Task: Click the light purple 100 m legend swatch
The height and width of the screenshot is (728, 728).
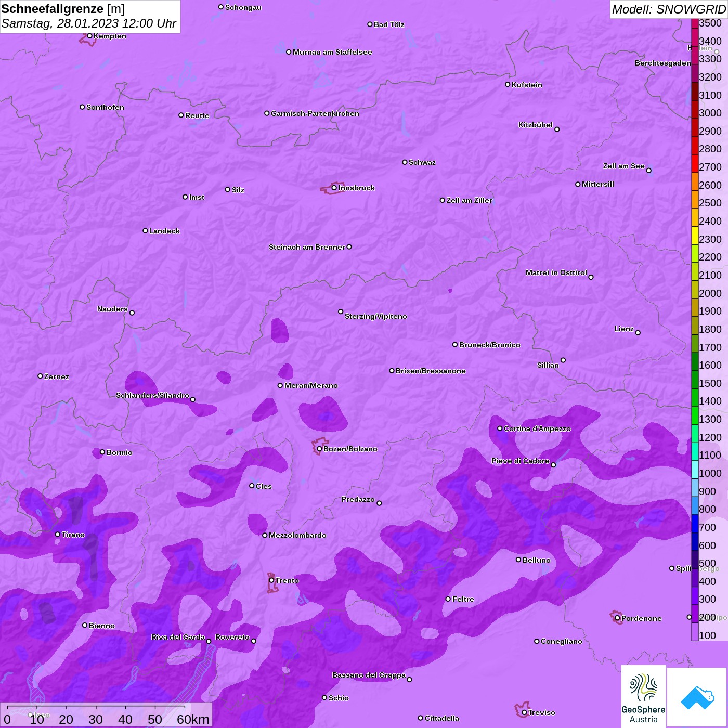Action: point(695,632)
